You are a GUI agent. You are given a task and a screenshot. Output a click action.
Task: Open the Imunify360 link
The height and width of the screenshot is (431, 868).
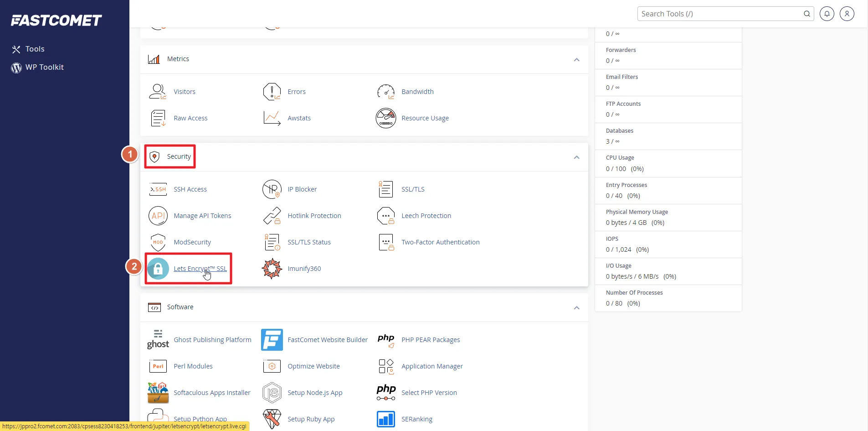click(x=304, y=269)
